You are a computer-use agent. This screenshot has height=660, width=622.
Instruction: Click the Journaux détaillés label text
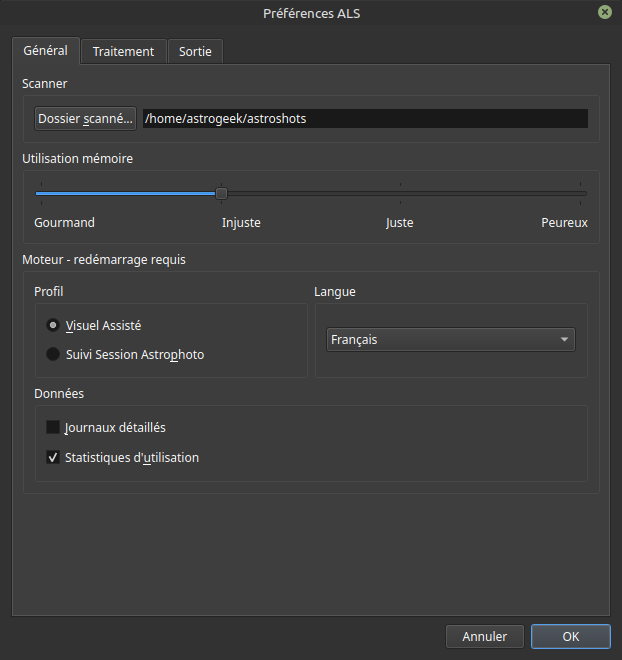coord(115,427)
